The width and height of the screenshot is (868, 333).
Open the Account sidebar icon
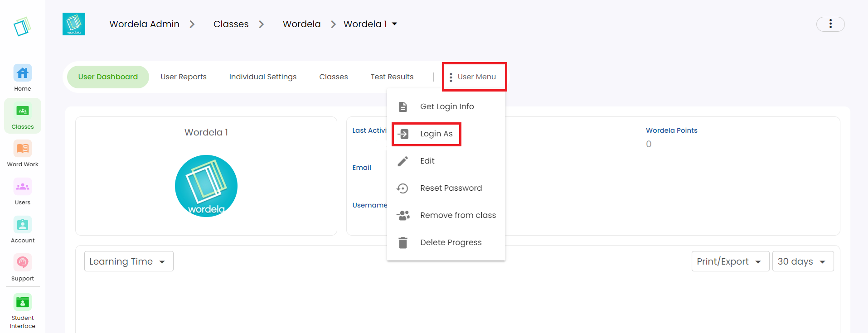click(x=23, y=225)
